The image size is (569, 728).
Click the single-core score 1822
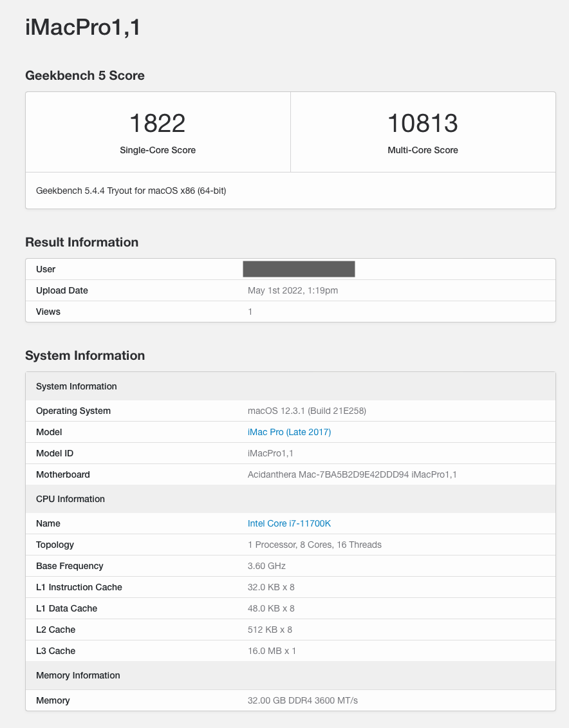point(157,124)
